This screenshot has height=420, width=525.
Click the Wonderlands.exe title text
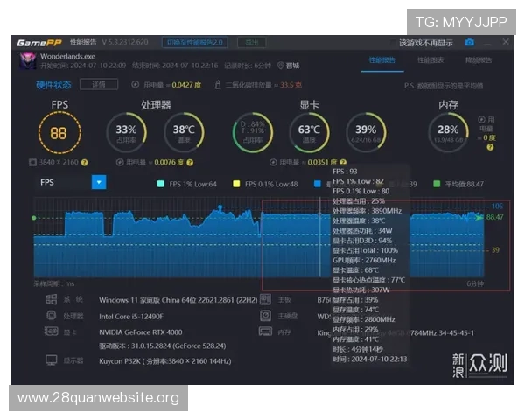coord(68,56)
